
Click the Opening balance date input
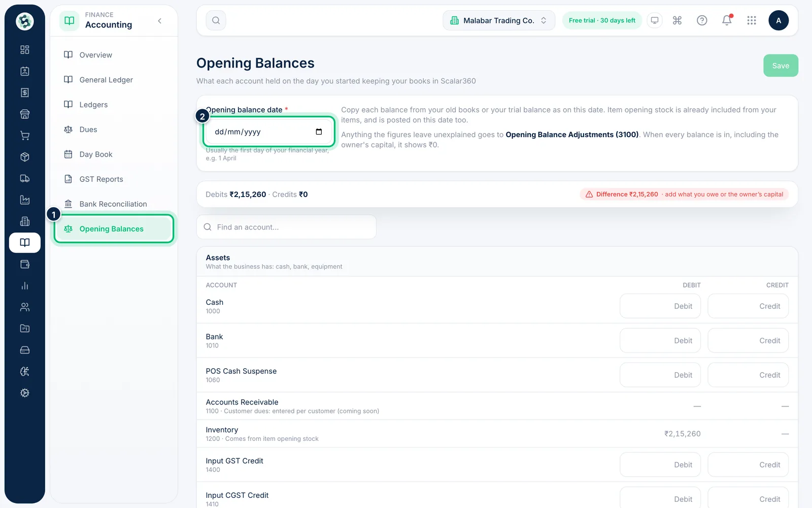(x=269, y=132)
